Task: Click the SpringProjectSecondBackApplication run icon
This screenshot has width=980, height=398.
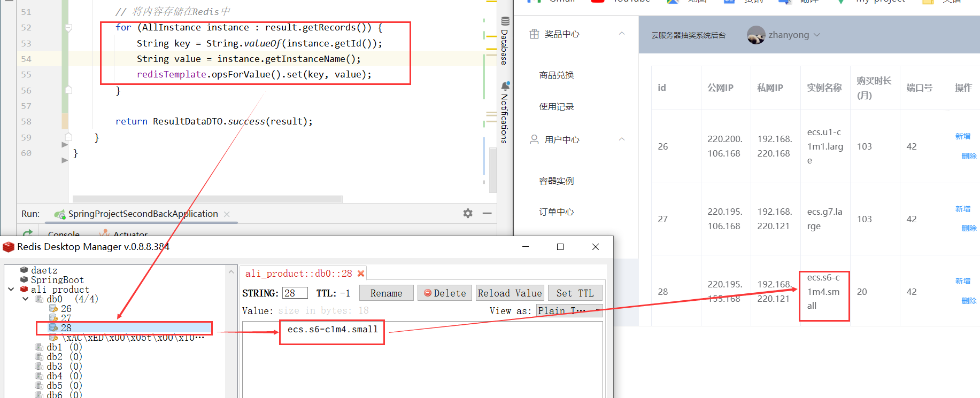Action: click(60, 214)
